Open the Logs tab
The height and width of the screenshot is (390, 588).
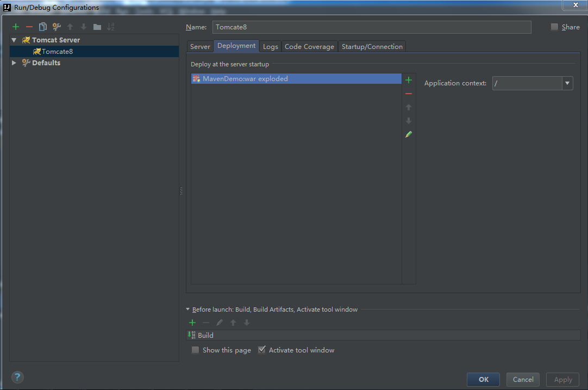coord(271,47)
